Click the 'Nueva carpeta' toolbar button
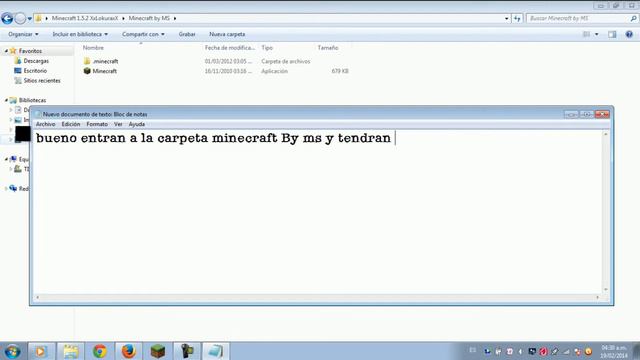 (x=227, y=34)
